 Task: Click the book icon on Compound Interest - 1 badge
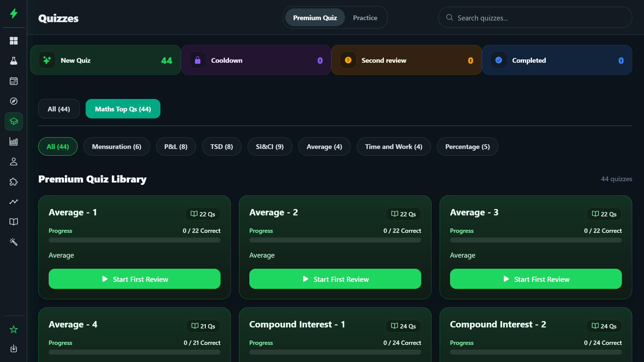coord(395,326)
